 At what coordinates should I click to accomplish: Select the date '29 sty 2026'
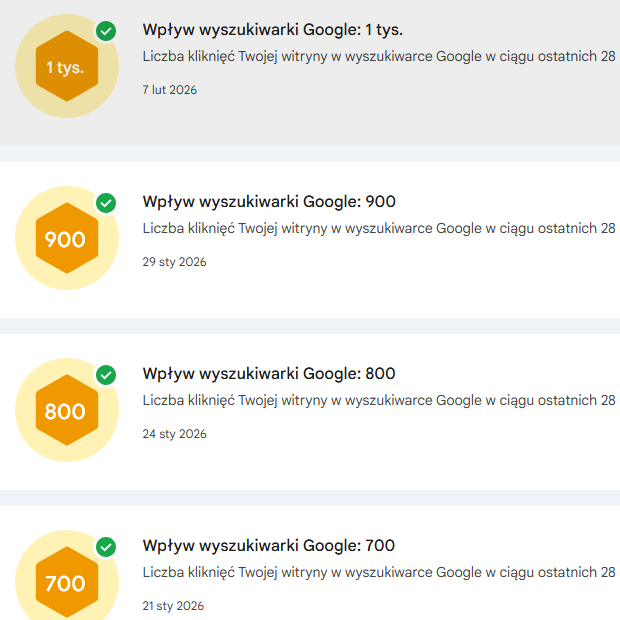point(174,262)
